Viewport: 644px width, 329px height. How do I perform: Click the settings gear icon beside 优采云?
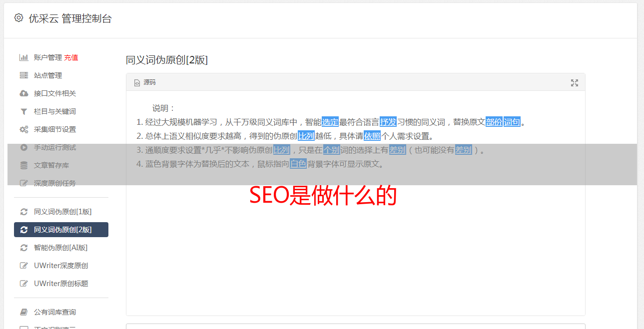tap(18, 18)
